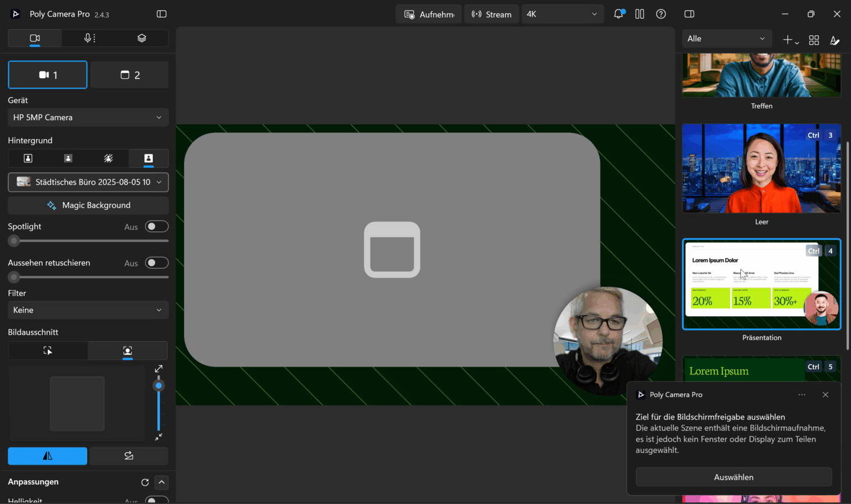This screenshot has width=851, height=504.
Task: Click the screen capture placeholder icon in preview
Action: point(392,250)
